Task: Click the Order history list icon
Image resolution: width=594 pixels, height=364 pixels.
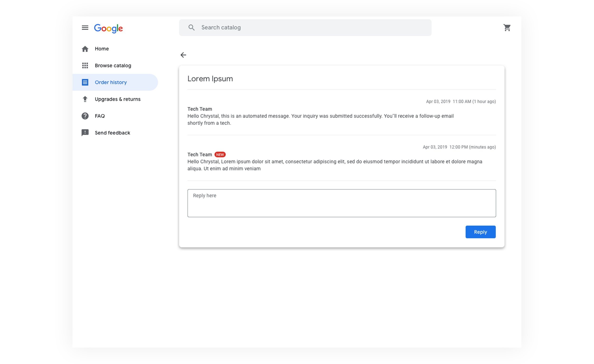Action: (x=85, y=82)
